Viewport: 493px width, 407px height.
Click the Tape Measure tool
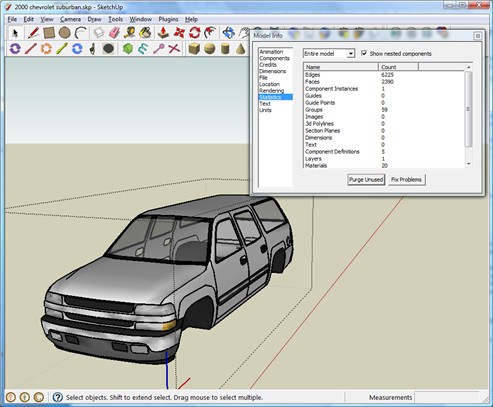(x=130, y=33)
